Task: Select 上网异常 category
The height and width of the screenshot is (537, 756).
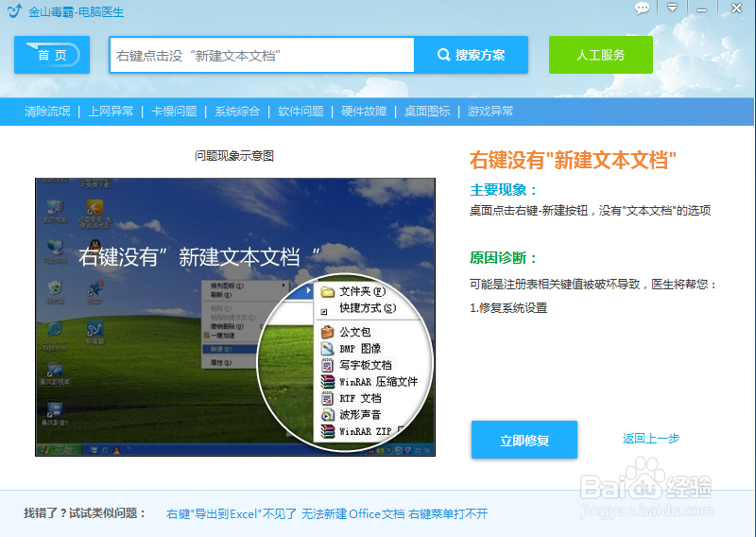Action: tap(111, 112)
